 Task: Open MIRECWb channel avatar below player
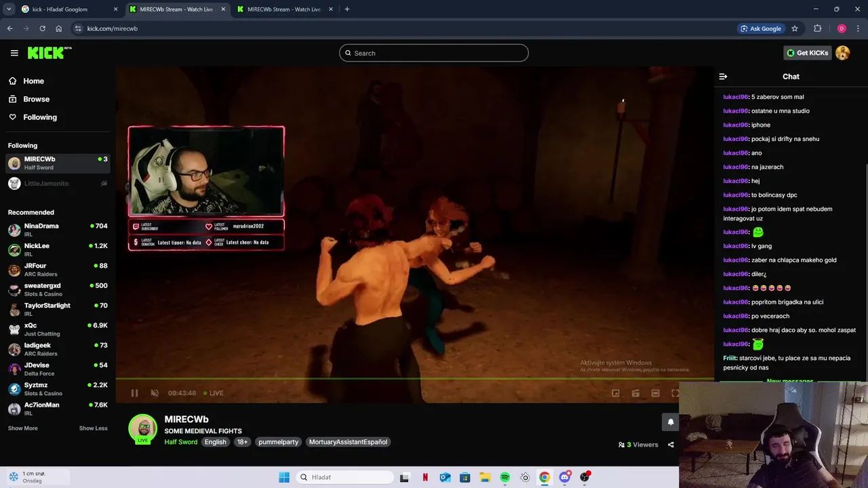[x=143, y=428]
